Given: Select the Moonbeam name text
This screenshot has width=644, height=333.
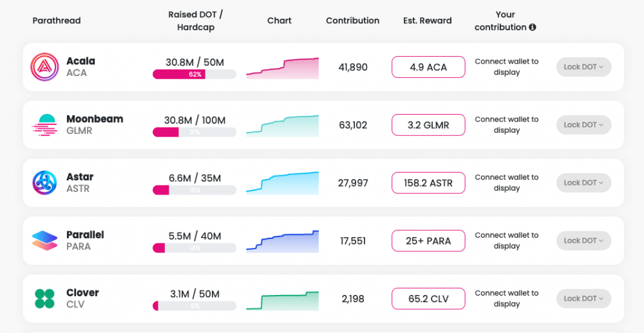Looking at the screenshot, I should [95, 119].
